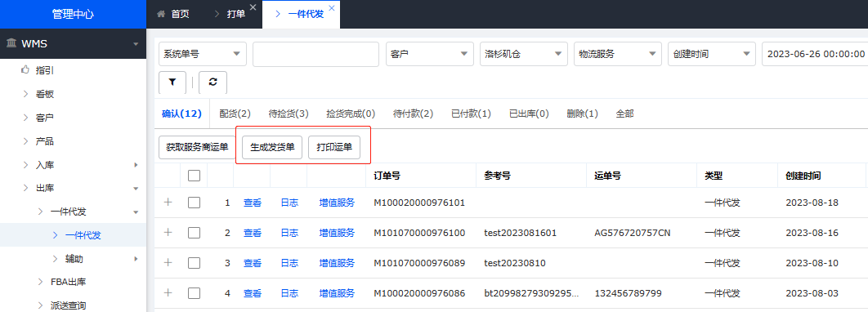Check the box for order M100020000976086
The height and width of the screenshot is (312, 868).
(x=194, y=292)
